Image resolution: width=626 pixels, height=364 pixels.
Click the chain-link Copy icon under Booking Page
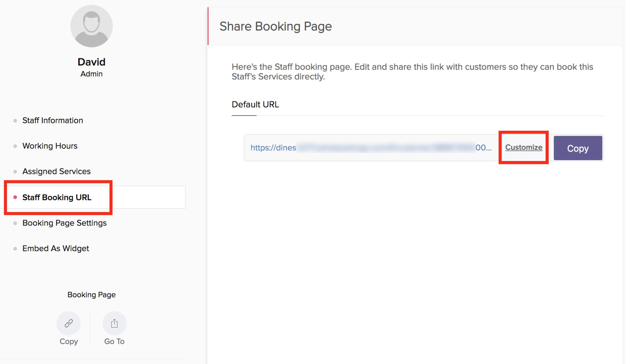(68, 323)
